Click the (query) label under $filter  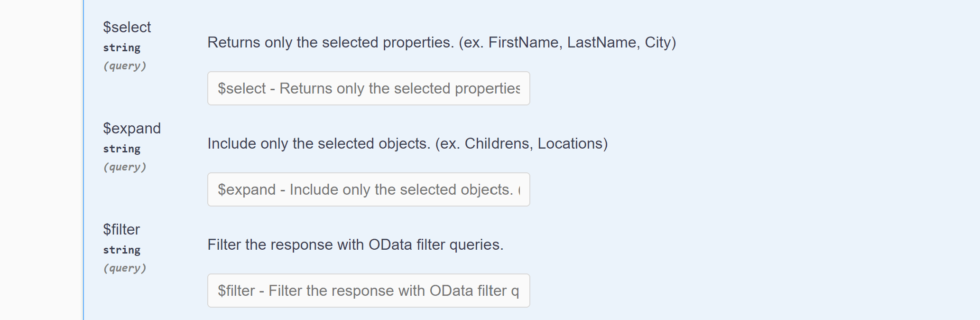124,268
